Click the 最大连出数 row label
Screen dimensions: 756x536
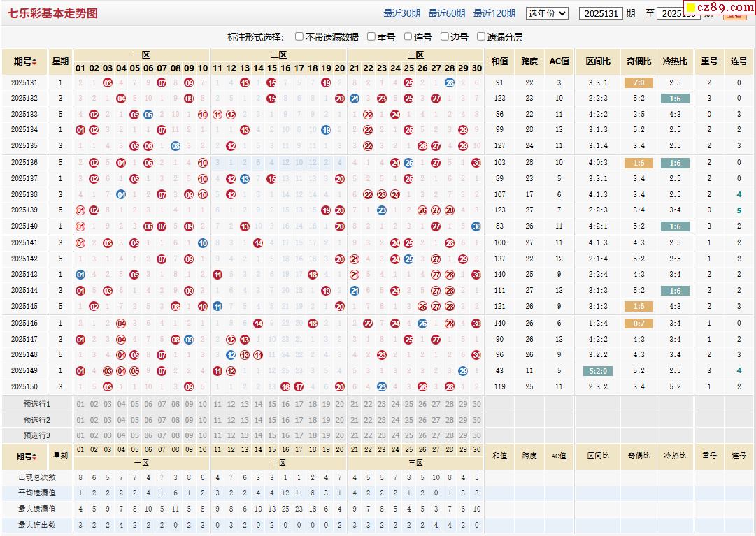[x=37, y=525]
